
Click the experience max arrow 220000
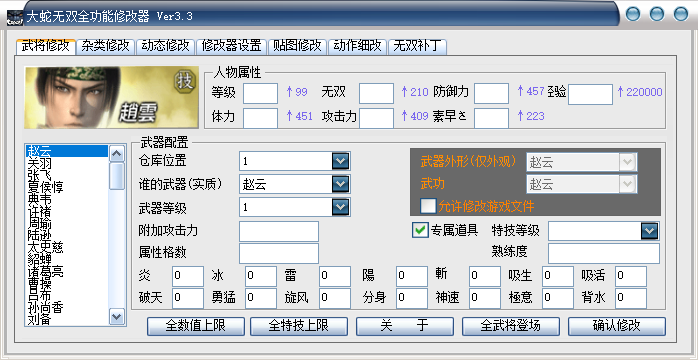640,92
